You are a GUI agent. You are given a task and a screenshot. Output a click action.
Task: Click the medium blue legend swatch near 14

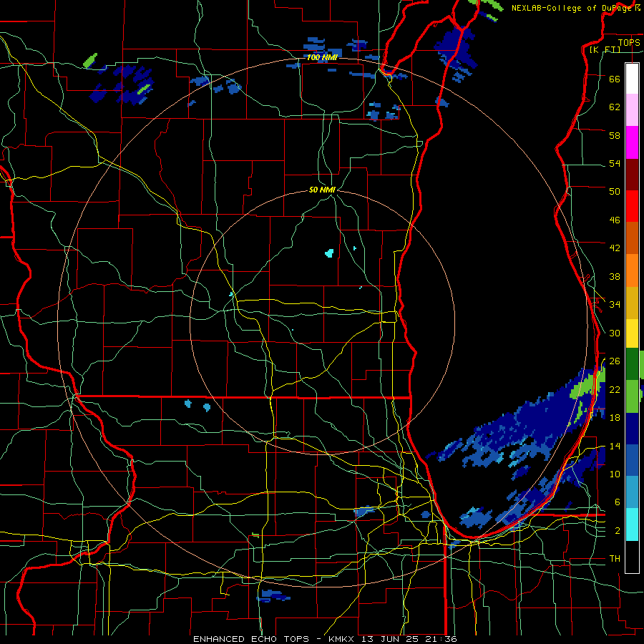632,460
